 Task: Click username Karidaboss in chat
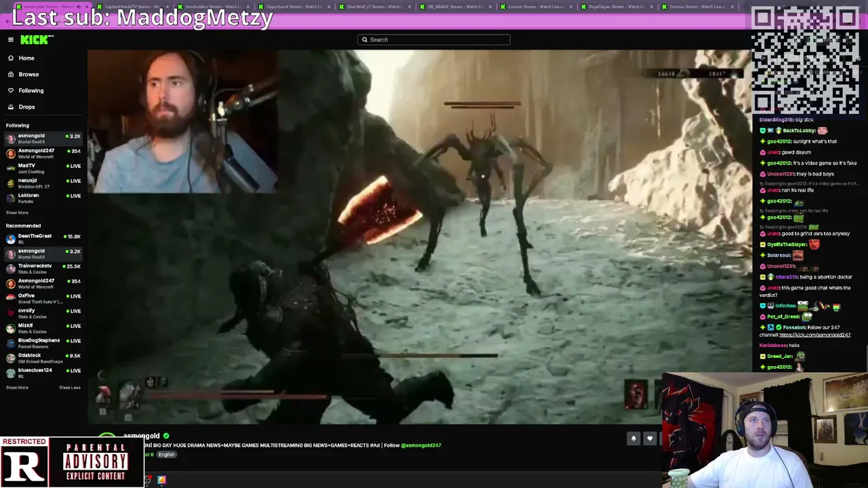[773, 346]
